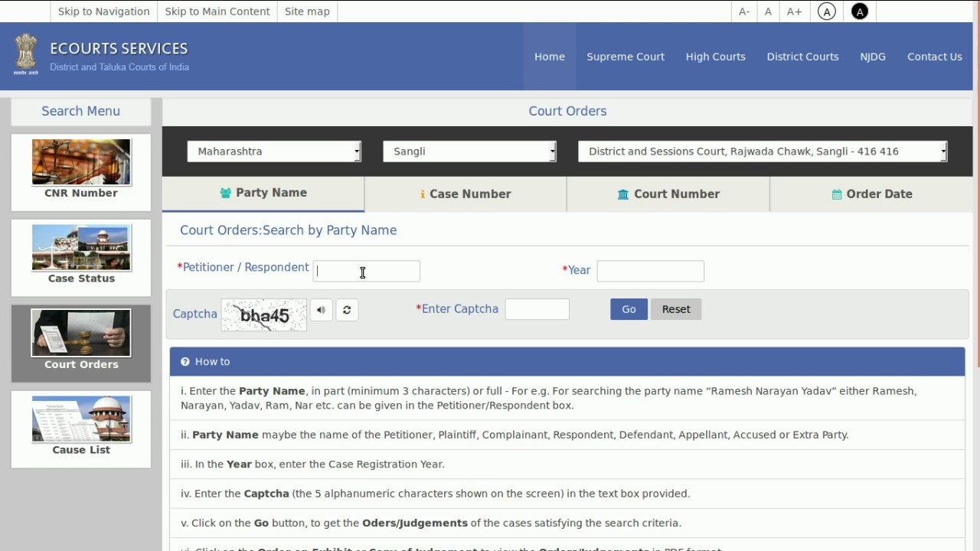Viewport: 980px width, 551px height.
Task: Open NJDG in top navigation
Action: coord(873,57)
